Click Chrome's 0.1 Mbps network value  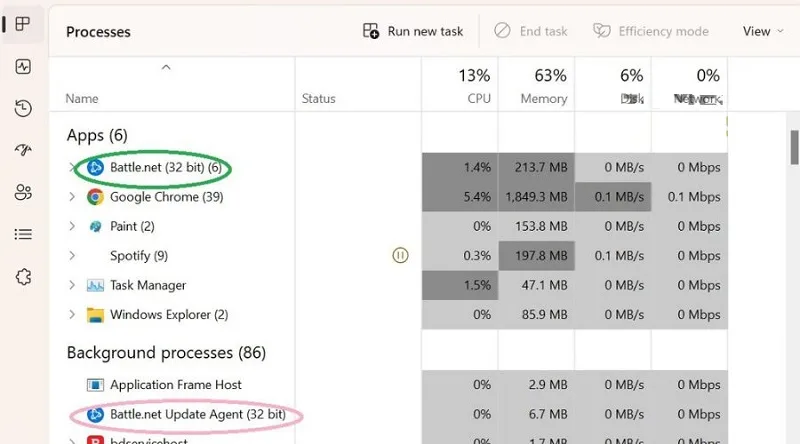tap(694, 197)
